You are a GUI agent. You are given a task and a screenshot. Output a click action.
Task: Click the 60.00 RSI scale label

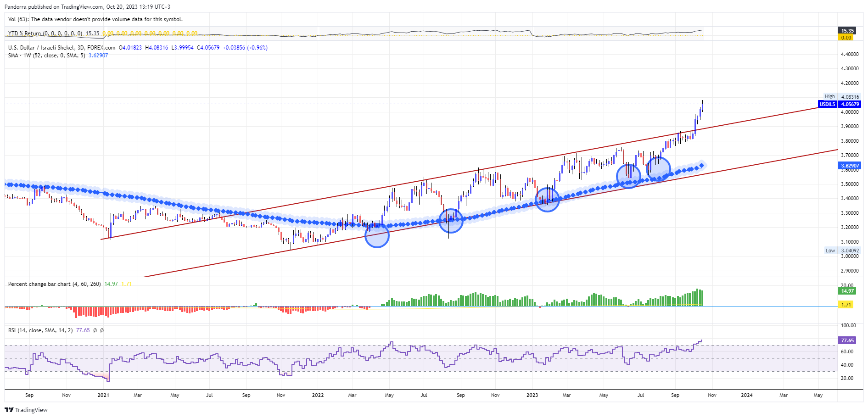[847, 351]
